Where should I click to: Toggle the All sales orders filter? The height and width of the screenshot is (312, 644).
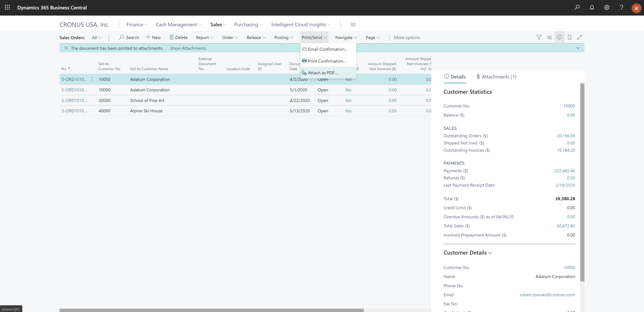tap(96, 37)
